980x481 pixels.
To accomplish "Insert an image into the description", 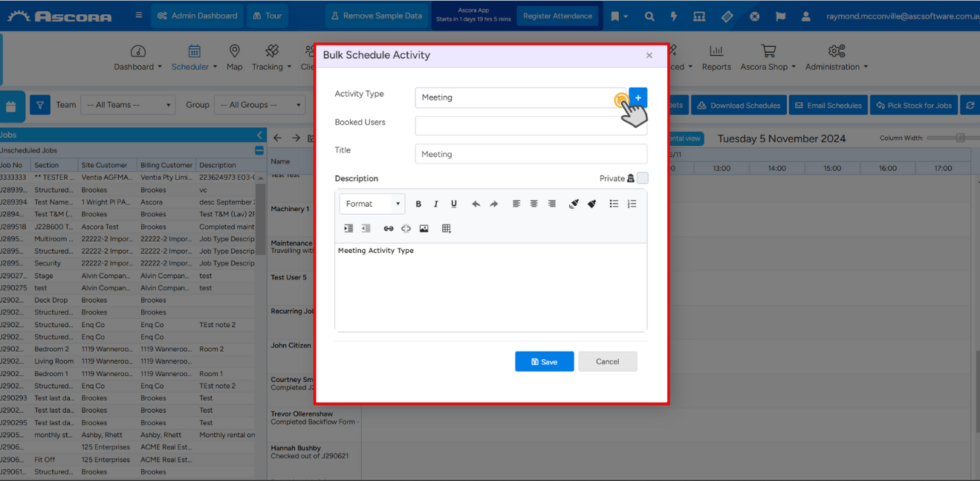I will tap(424, 229).
